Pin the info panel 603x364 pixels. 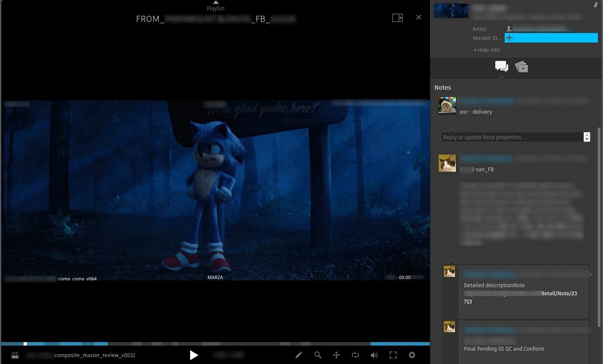click(595, 6)
